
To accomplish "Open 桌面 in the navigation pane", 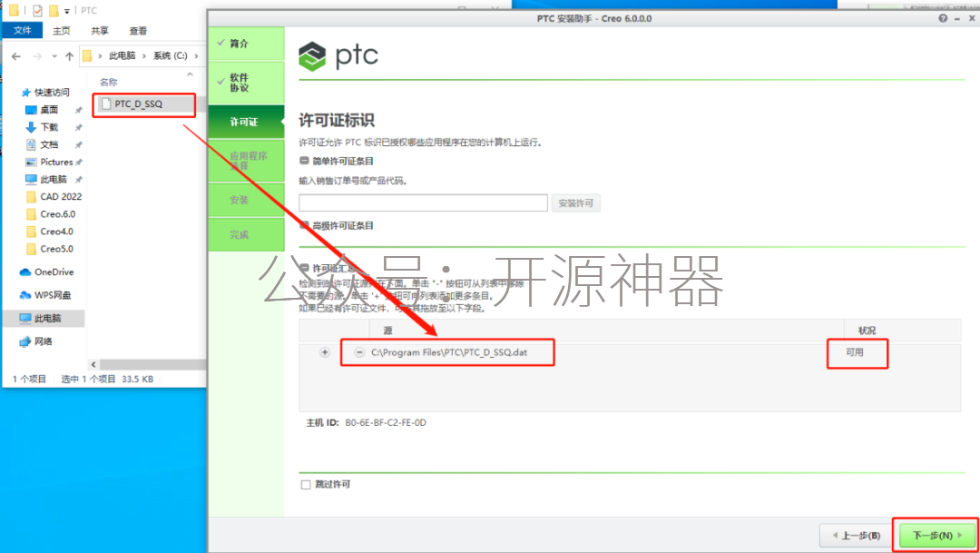I will 49,110.
